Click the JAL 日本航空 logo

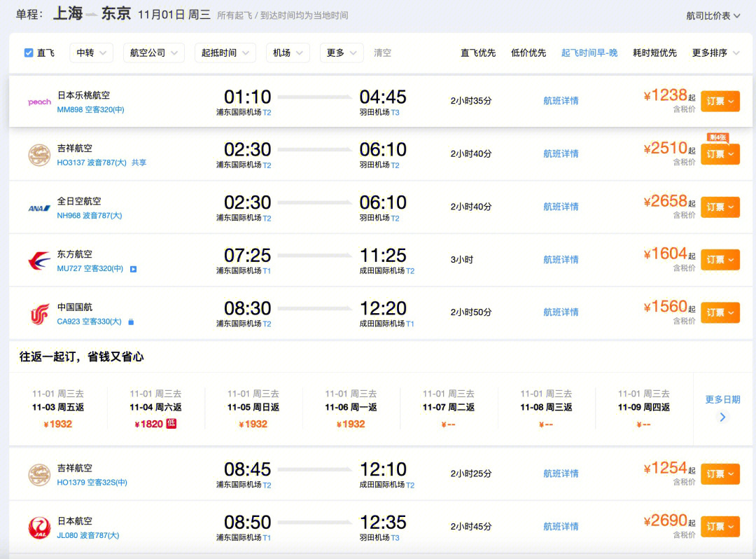[x=39, y=527]
